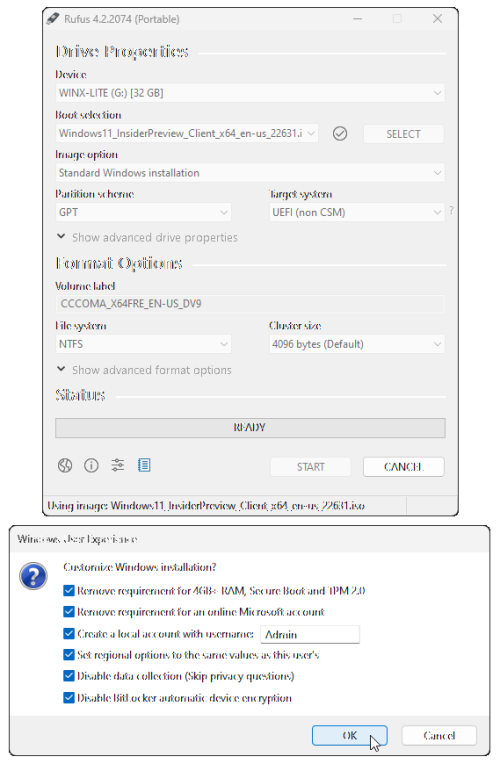Screen dimensions: 500x764
Task: Toggle Disable BitLocker automatic device encryption
Action: [69, 698]
